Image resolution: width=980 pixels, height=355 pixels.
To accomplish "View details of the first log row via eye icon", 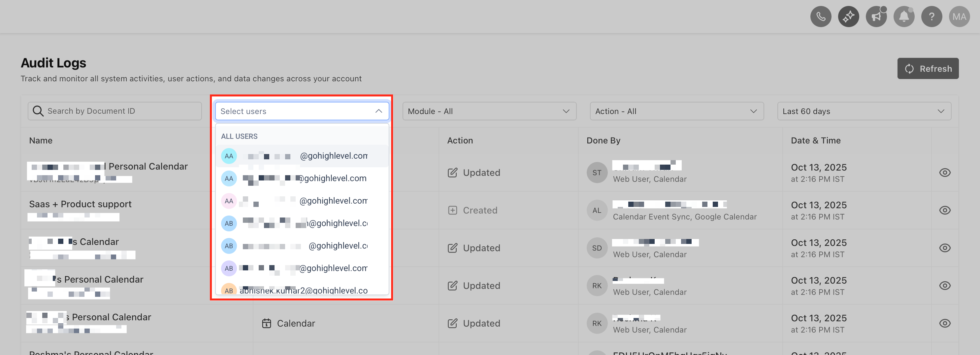I will (x=945, y=173).
